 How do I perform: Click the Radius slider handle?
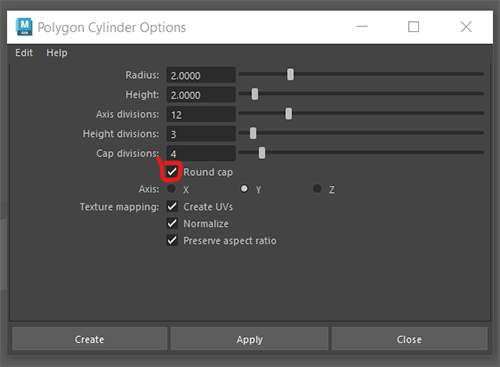[x=290, y=74]
